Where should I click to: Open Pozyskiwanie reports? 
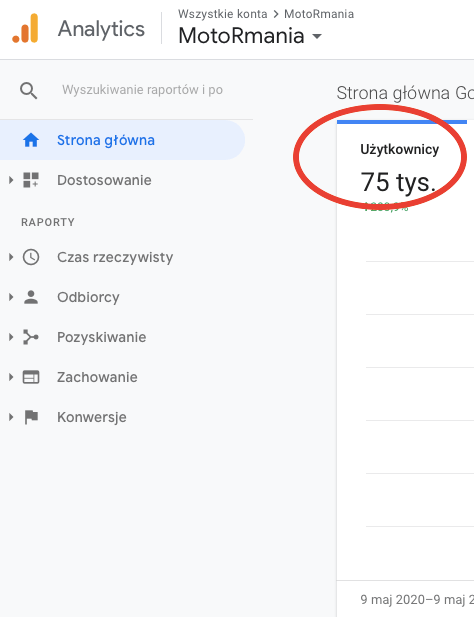point(101,337)
